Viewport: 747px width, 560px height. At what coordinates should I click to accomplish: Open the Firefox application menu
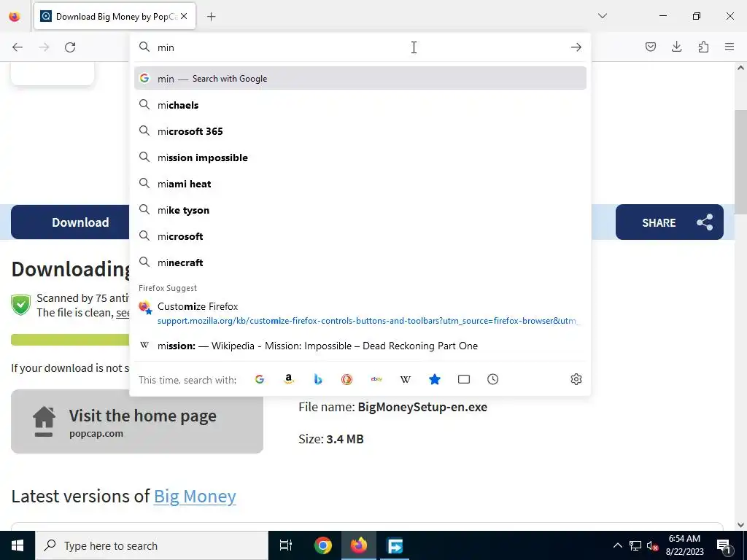click(729, 47)
